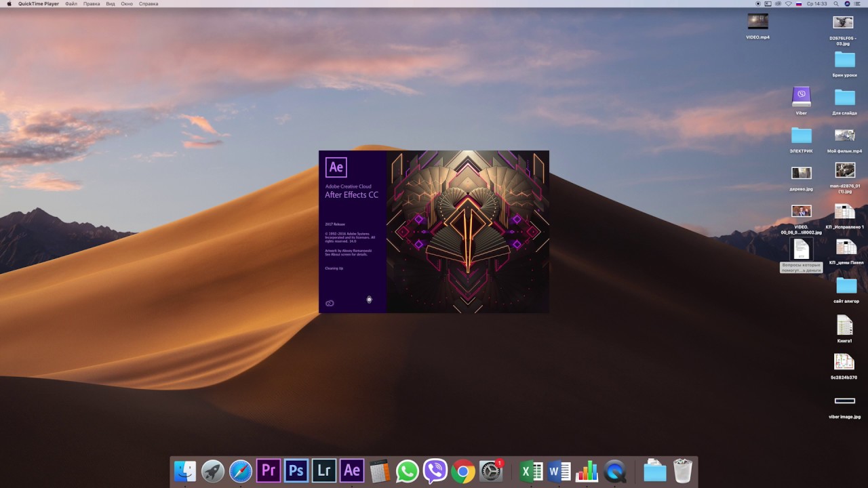Select Viber disk image on desktop
Screen dimensions: 868x488
802,97
